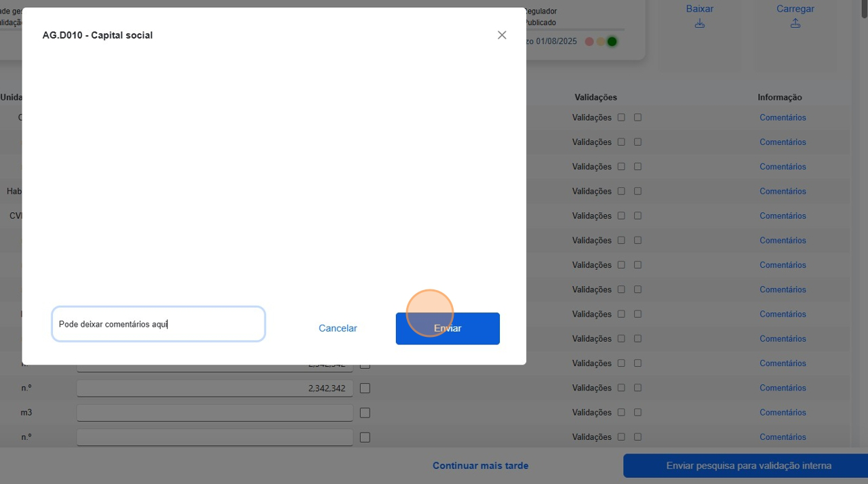Click Enviar pesquisa para validação interna
The width and height of the screenshot is (868, 484).
(749, 466)
